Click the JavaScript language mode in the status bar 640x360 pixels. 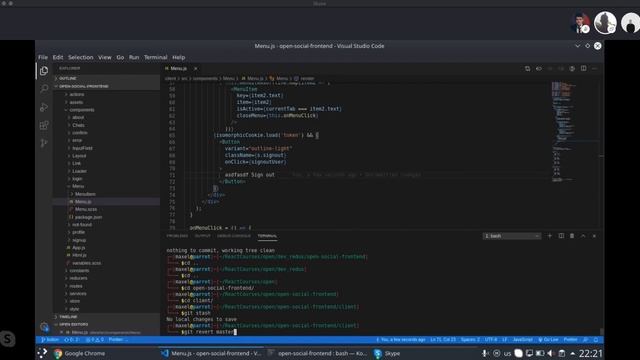[523, 340]
